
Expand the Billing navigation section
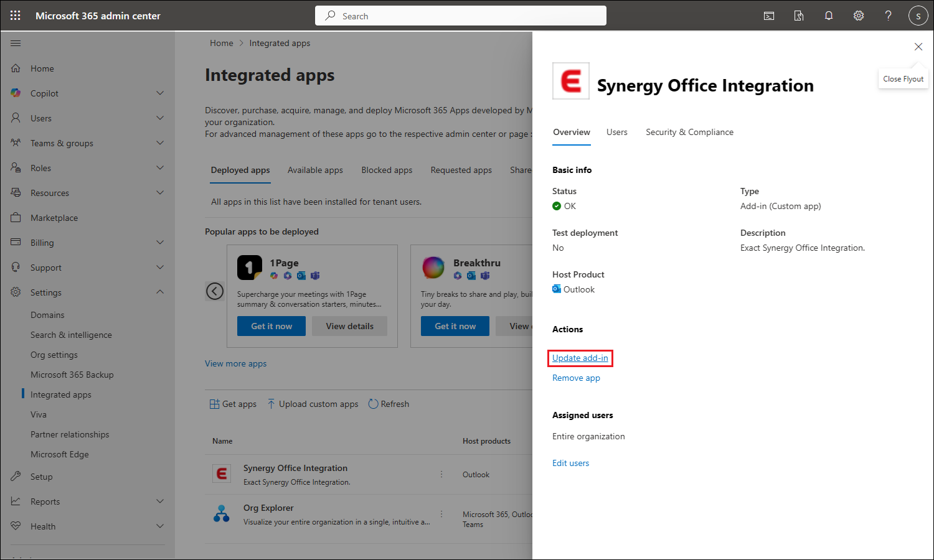[160, 243]
